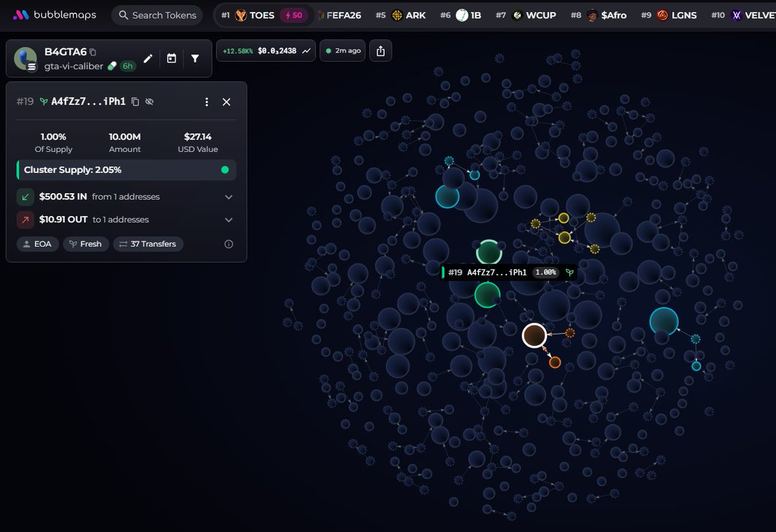Click the 2m ago refresh status
Screen dimensions: 776x532
(343, 50)
